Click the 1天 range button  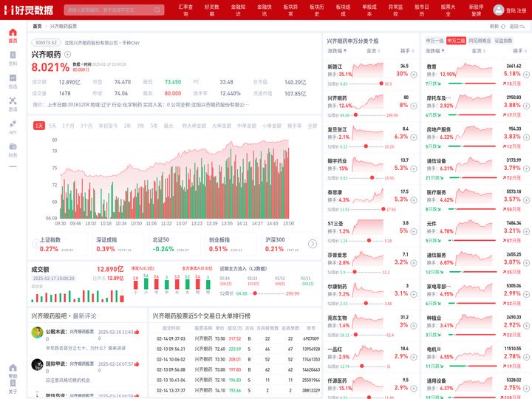point(39,126)
